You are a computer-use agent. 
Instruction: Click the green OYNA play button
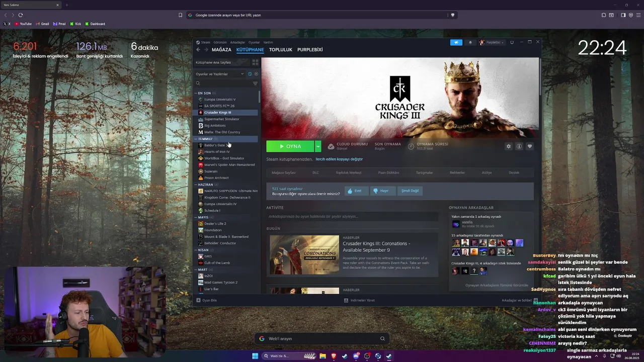coord(290,146)
